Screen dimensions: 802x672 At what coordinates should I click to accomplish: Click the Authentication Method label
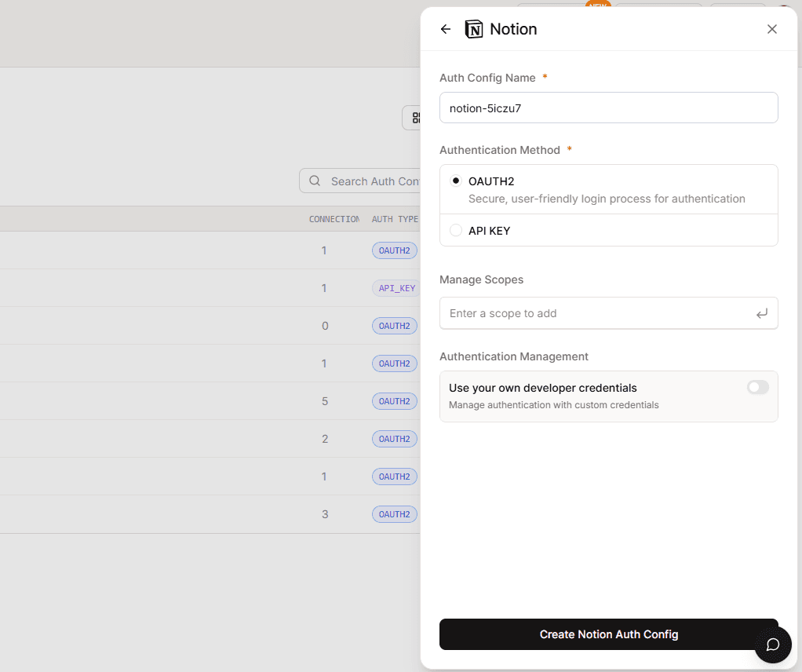[x=500, y=150]
